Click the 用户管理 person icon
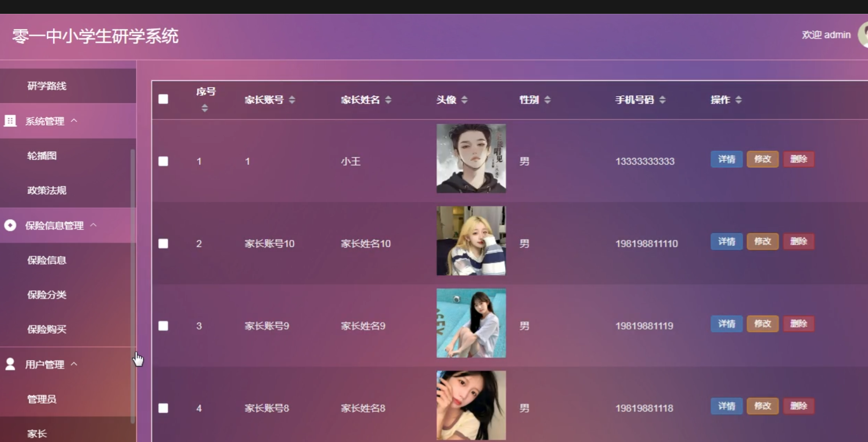The width and height of the screenshot is (868, 442). click(x=10, y=364)
